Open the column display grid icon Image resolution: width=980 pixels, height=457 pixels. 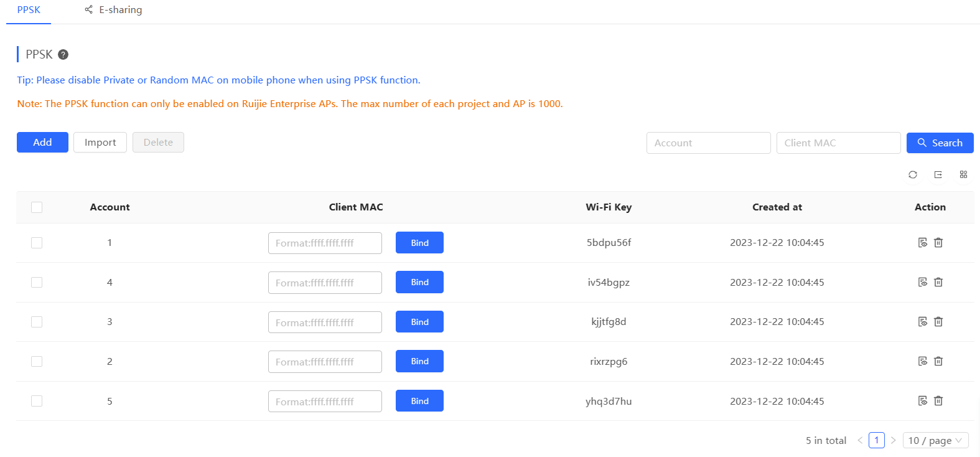[963, 175]
